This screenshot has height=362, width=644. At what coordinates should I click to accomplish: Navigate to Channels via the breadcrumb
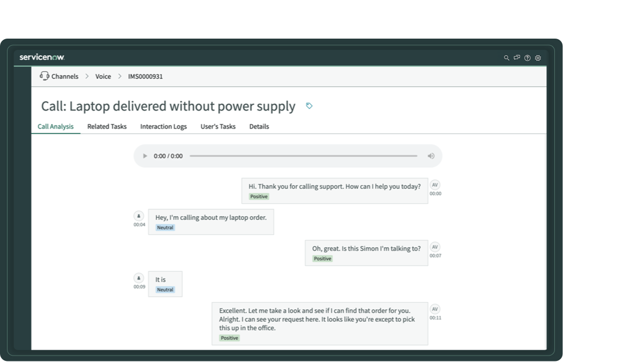click(64, 76)
